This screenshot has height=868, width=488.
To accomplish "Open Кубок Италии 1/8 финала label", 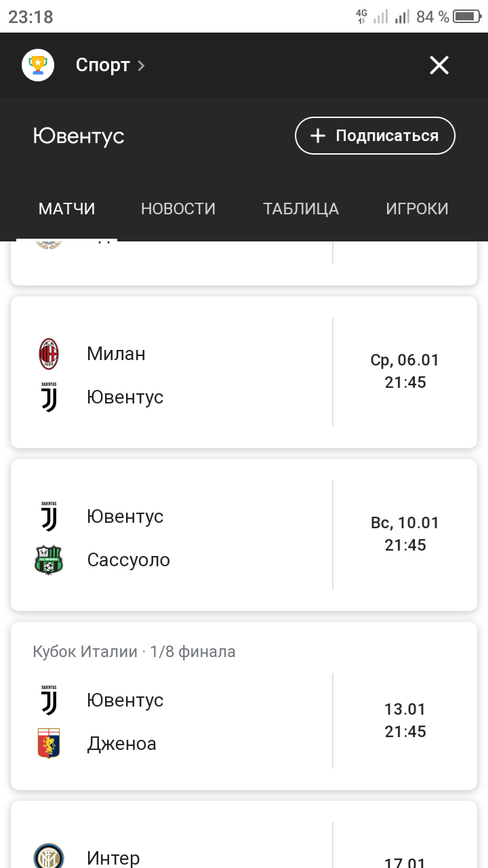I will tap(134, 652).
